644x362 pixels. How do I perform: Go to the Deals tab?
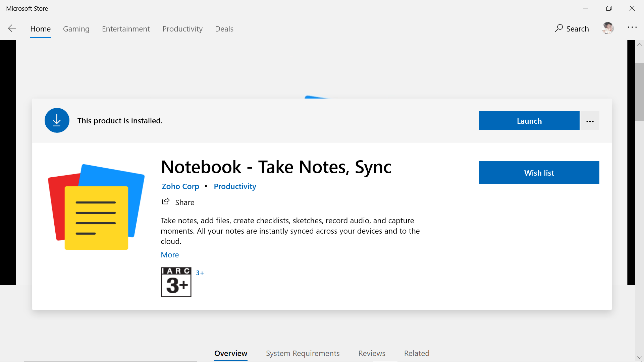[224, 29]
